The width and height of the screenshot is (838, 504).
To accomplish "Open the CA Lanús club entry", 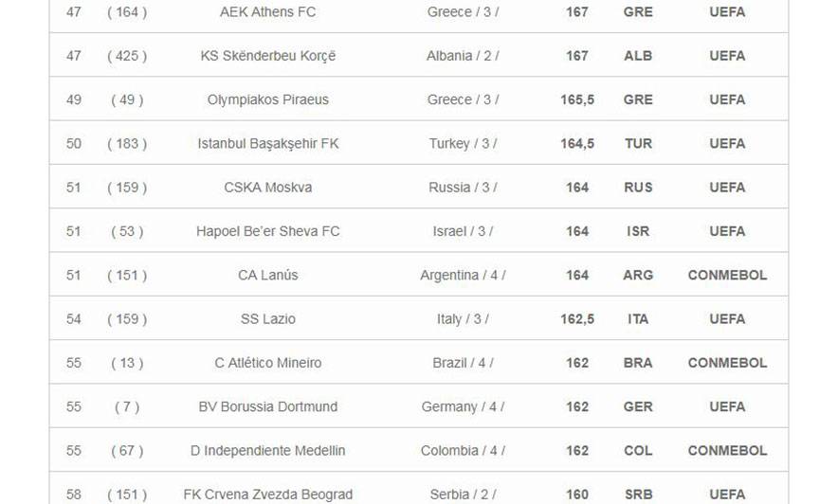I will pyautogui.click(x=267, y=275).
